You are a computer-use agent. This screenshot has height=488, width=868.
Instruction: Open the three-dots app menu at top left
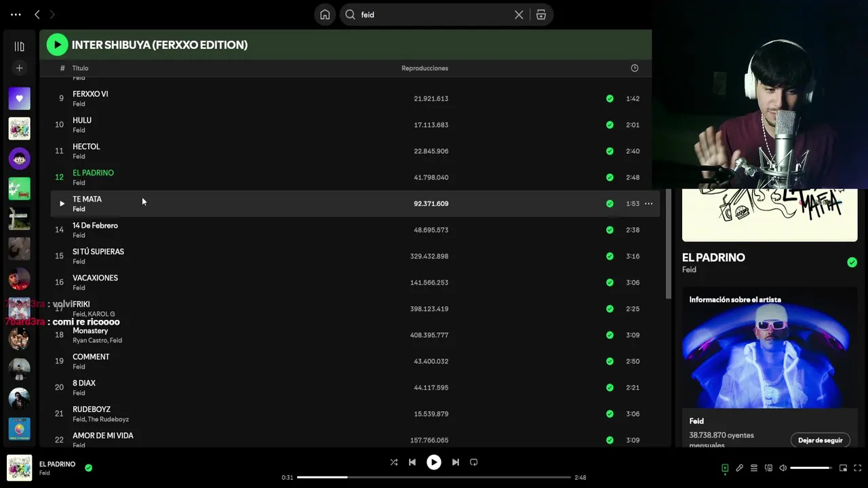click(x=16, y=14)
